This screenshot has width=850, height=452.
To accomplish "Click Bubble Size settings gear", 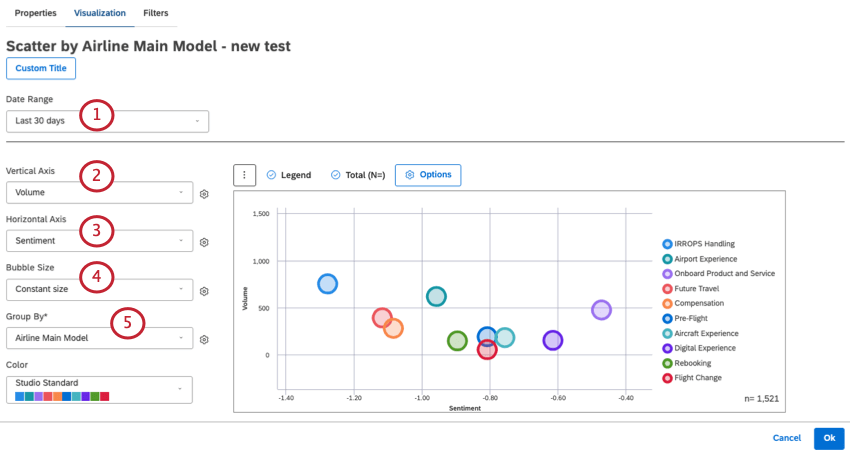I will [204, 291].
